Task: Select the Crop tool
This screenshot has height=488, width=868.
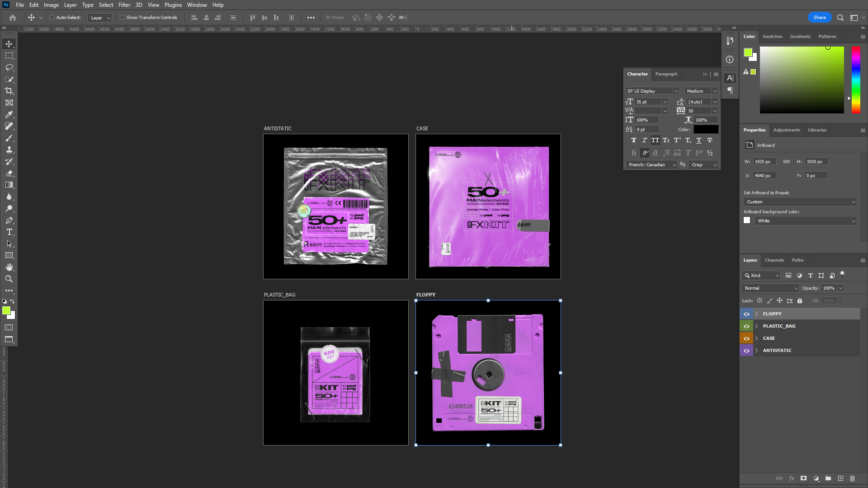Action: pos(9,91)
